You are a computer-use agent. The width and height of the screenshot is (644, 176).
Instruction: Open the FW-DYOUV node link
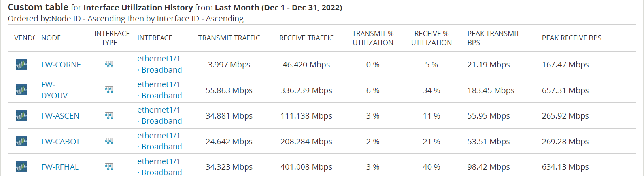pos(55,90)
